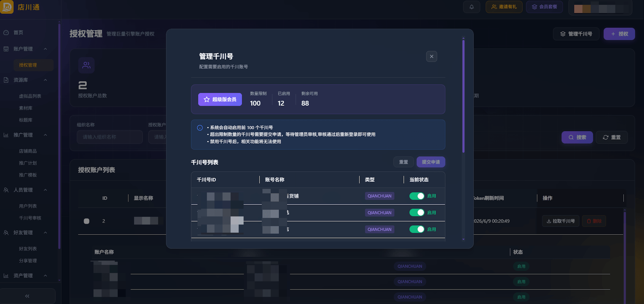Click 提交申请 button in dialog

(x=431, y=162)
